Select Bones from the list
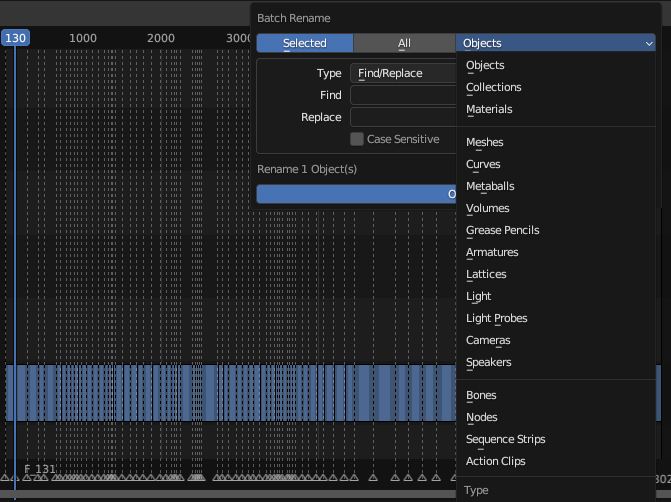 tap(555, 395)
